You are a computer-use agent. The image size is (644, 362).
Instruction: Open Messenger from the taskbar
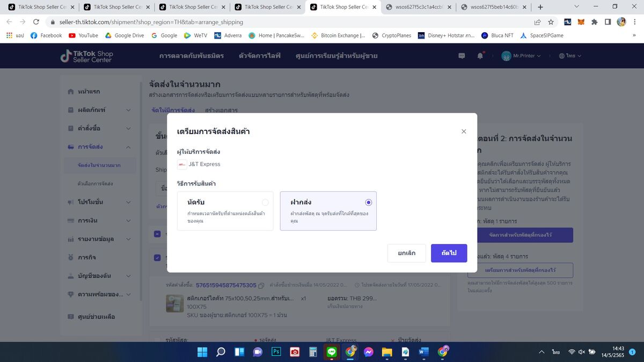click(x=369, y=352)
